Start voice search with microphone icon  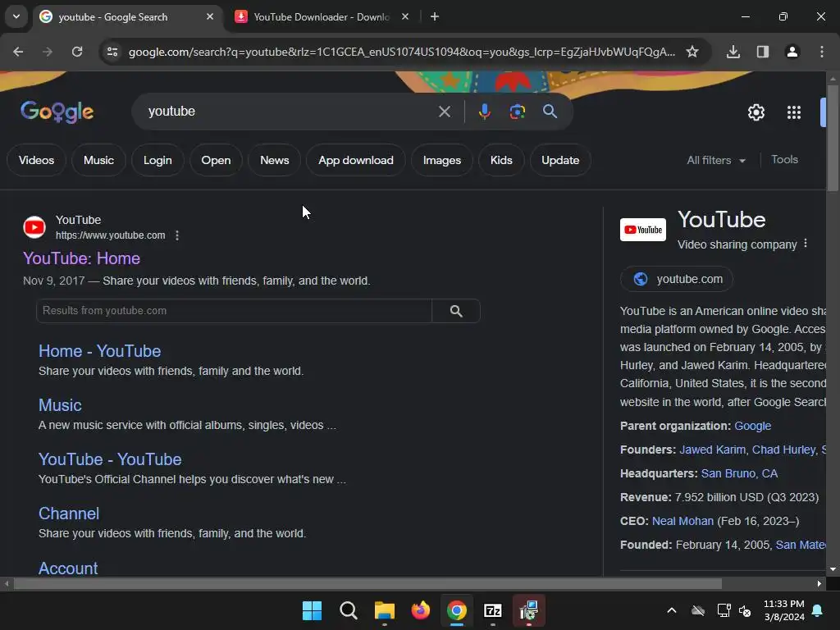484,112
